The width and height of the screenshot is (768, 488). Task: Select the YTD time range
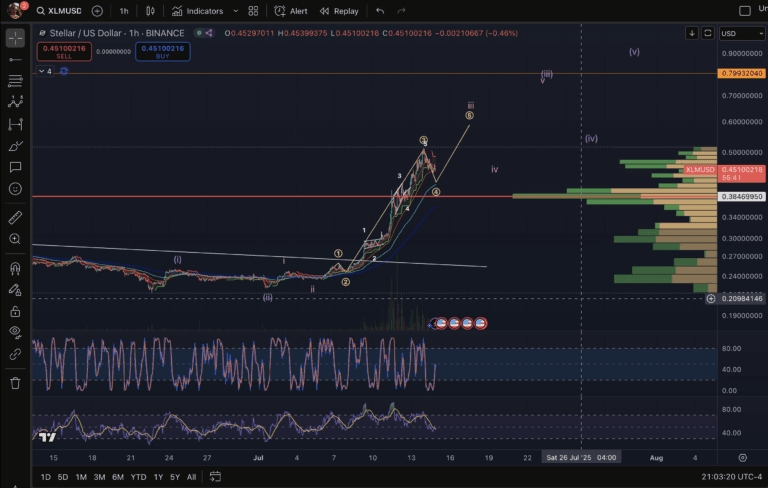138,477
